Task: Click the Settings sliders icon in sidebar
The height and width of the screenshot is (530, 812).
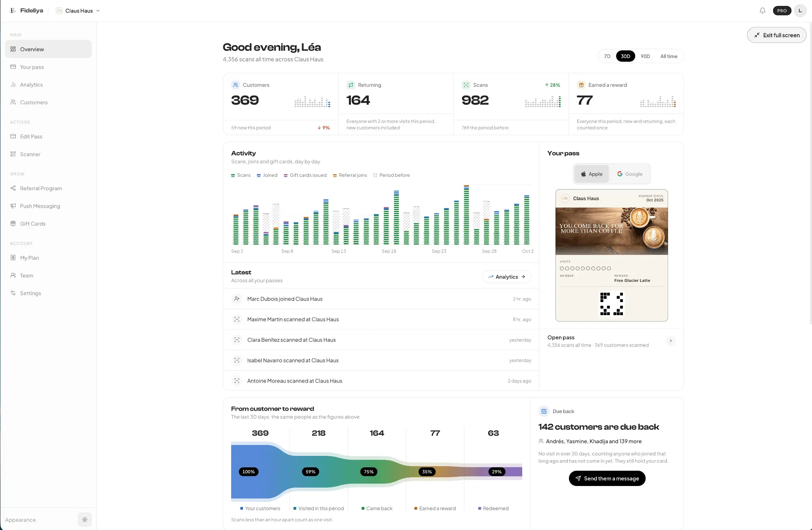Action: click(x=13, y=293)
